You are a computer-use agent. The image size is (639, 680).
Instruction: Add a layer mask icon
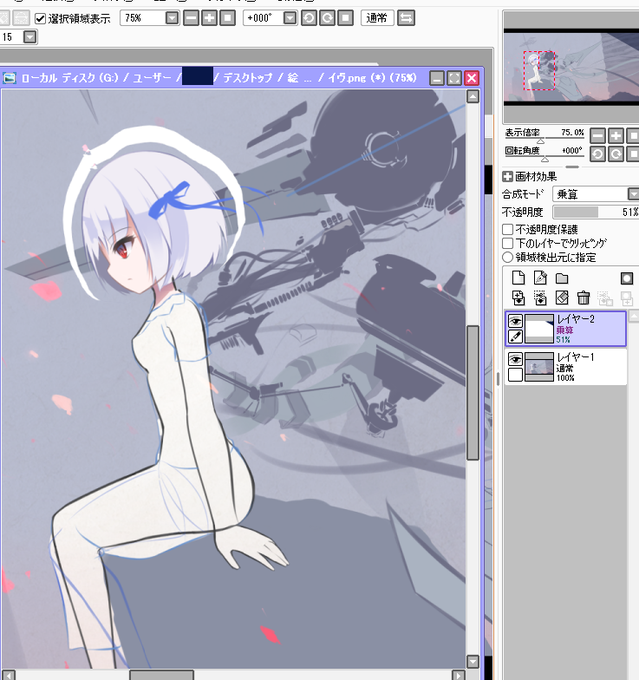point(627,278)
